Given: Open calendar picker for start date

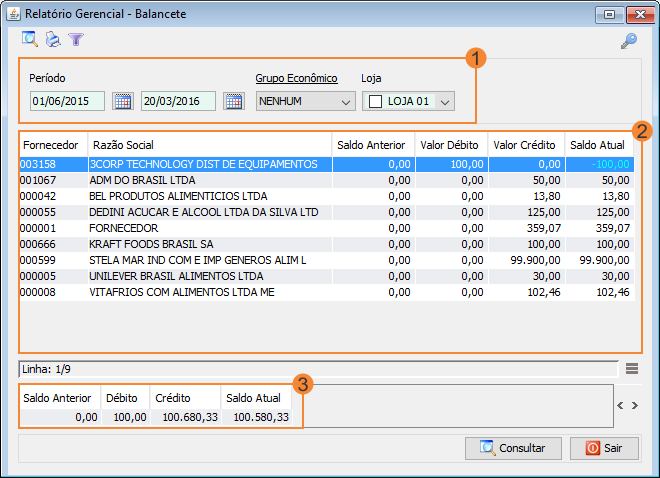Looking at the screenshot, I should coord(123,101).
